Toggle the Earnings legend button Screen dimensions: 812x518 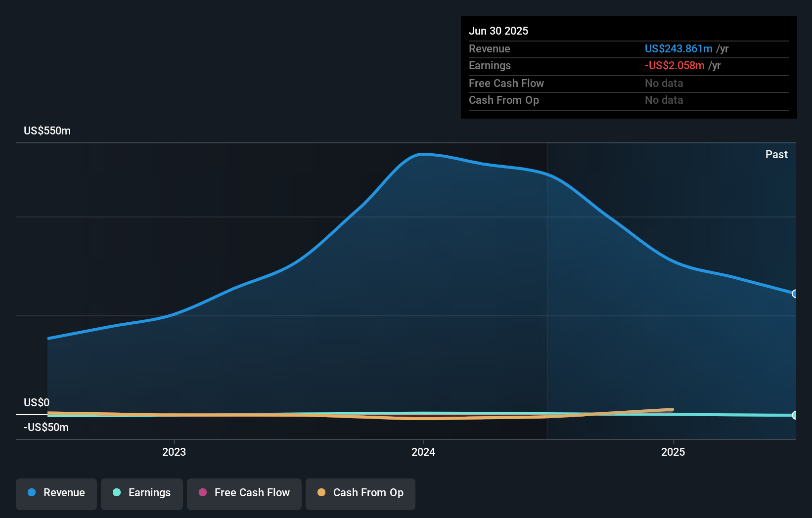[x=142, y=494]
